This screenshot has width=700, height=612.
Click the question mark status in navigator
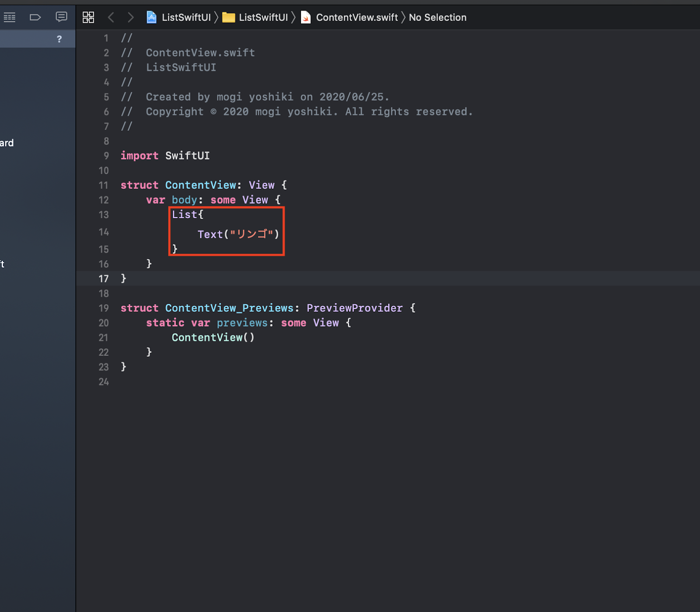[x=59, y=39]
